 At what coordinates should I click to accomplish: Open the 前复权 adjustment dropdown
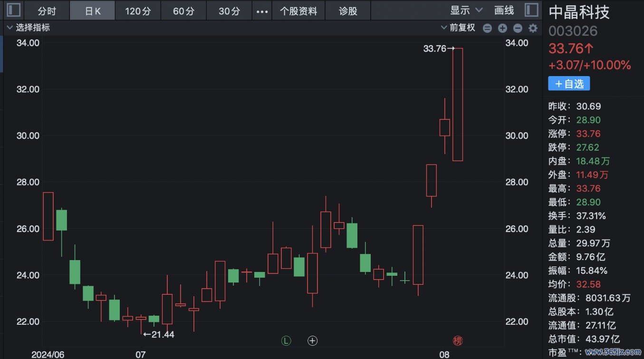[x=458, y=28]
